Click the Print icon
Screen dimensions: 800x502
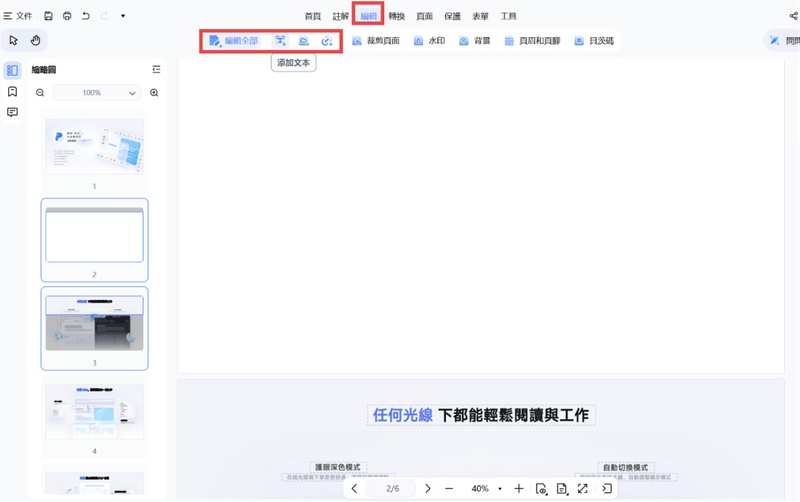[x=67, y=16]
